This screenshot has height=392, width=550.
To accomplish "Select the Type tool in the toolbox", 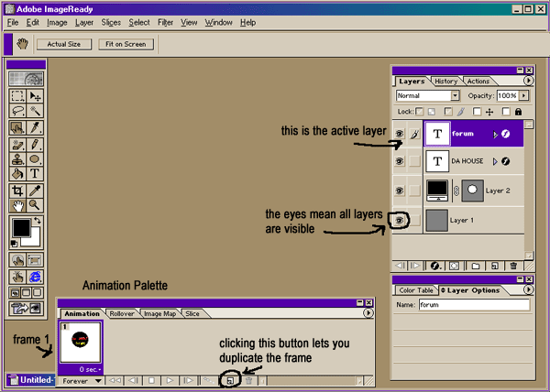I will click(x=35, y=173).
